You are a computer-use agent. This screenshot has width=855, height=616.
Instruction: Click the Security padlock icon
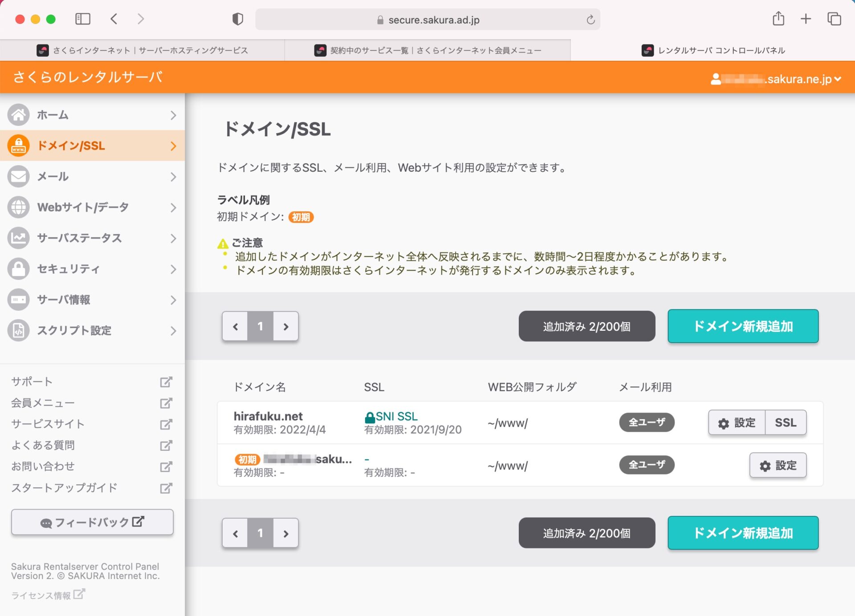pos(18,268)
